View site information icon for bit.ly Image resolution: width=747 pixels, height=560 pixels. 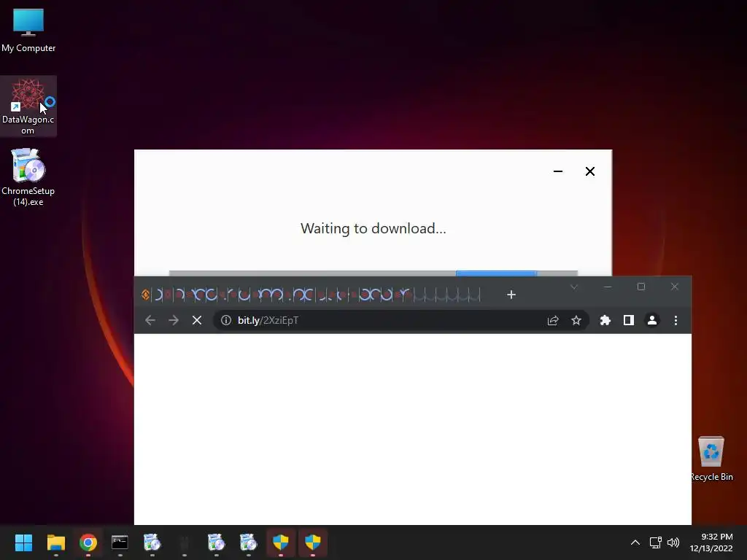click(x=226, y=321)
